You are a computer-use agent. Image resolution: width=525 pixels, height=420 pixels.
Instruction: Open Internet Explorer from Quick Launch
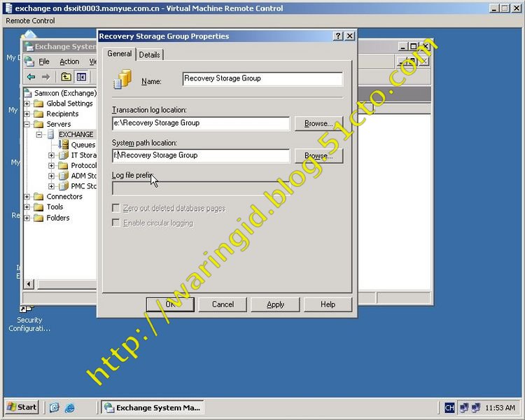click(x=70, y=407)
